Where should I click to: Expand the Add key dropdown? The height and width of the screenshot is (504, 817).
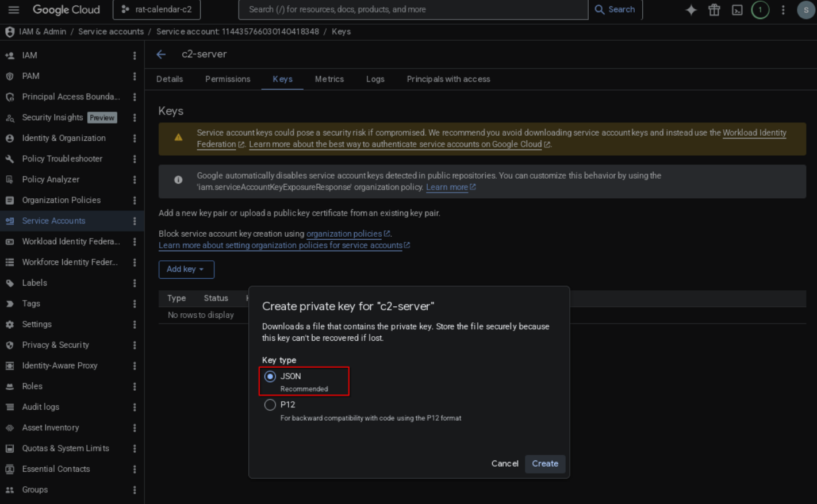[x=186, y=270]
